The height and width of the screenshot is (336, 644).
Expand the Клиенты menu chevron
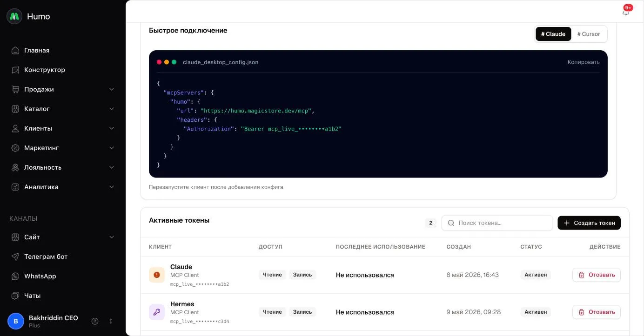tap(112, 128)
